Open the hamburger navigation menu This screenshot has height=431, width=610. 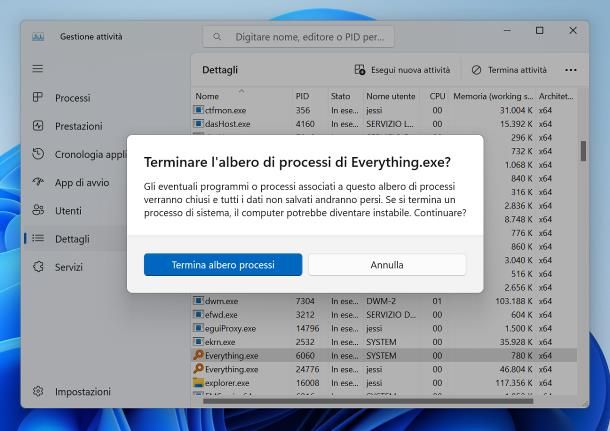pyautogui.click(x=38, y=69)
